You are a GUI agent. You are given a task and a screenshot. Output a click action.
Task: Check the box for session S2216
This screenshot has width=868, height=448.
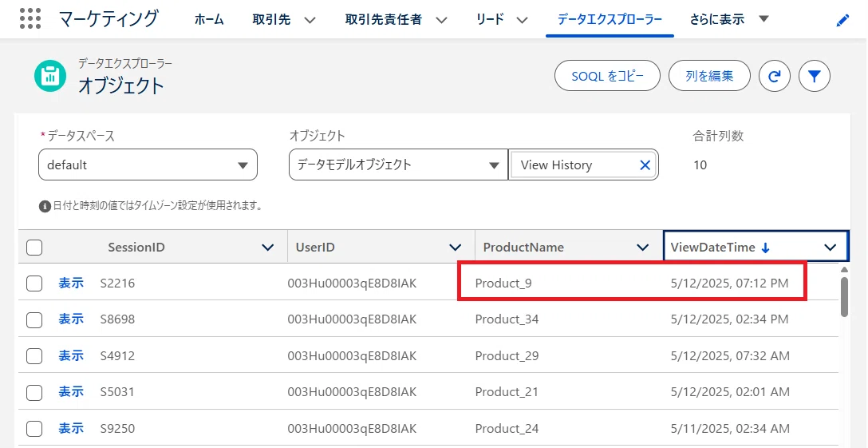tap(34, 283)
